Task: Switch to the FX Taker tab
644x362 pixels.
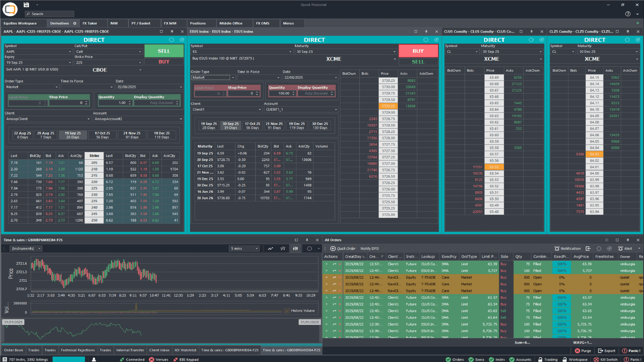Action: pos(90,23)
